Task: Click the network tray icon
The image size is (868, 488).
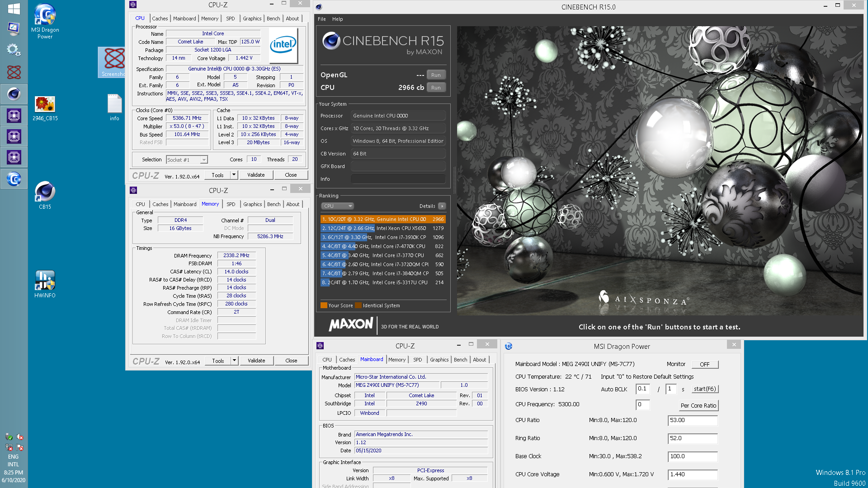Action: coord(9,447)
